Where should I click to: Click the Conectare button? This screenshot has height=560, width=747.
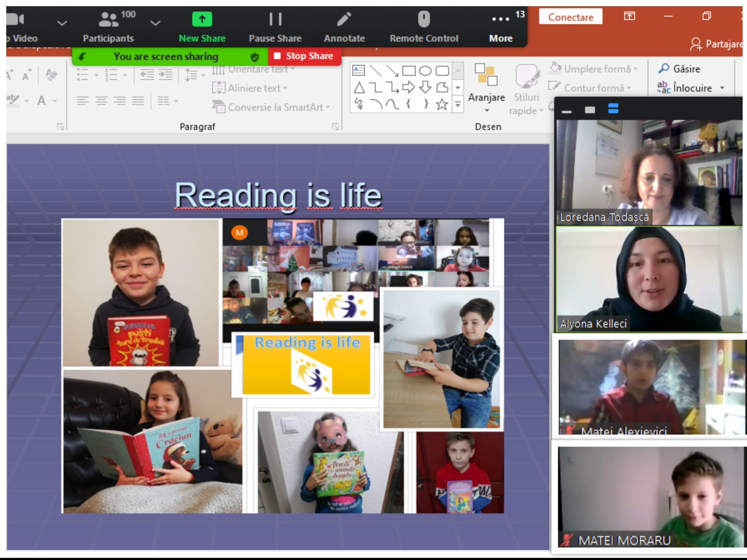coord(570,17)
